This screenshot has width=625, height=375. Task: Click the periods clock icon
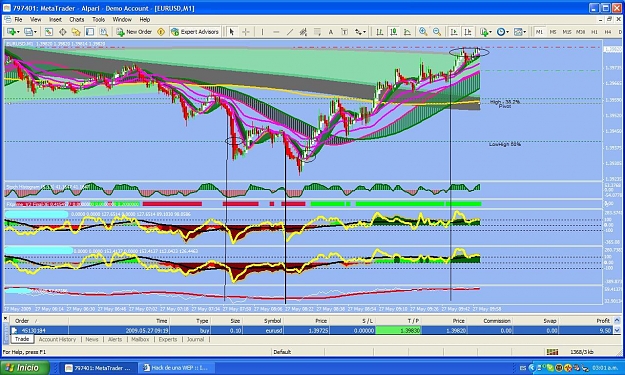pos(501,32)
